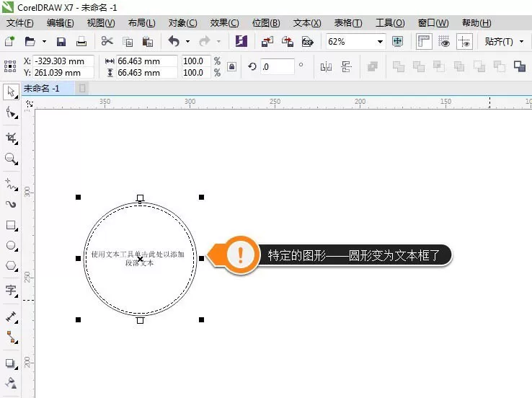Select the Zoom tool
The height and width of the screenshot is (398, 532).
coord(12,159)
